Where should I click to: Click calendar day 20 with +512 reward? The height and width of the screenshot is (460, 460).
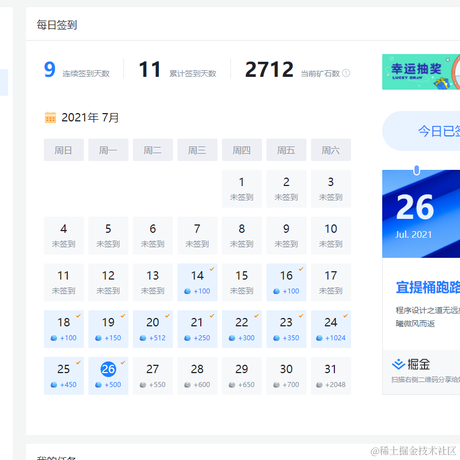coord(153,329)
